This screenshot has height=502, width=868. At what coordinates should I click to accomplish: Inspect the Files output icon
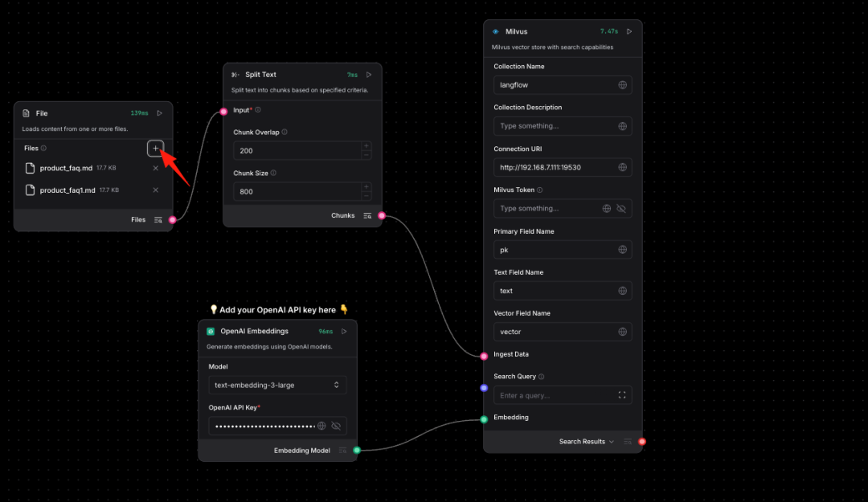pyautogui.click(x=158, y=220)
